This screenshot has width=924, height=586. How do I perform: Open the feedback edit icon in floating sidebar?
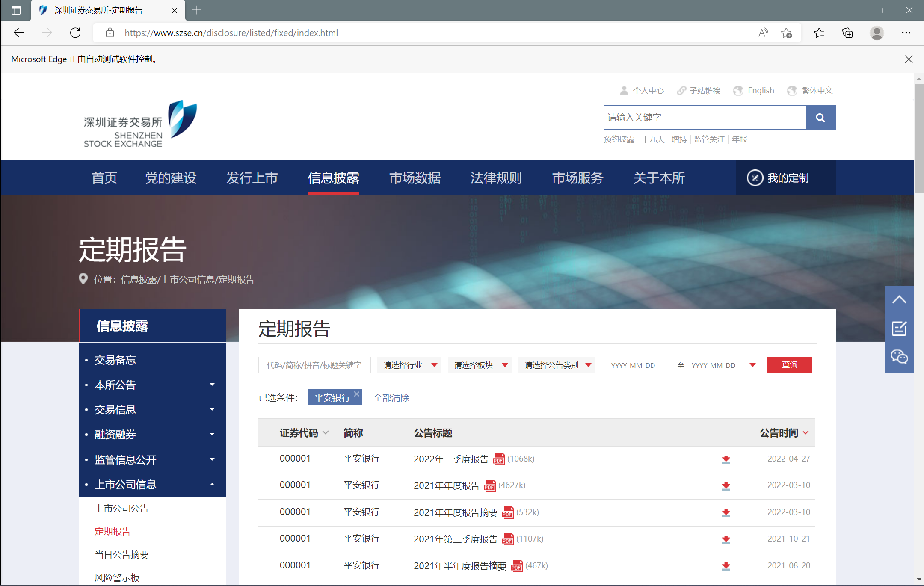click(899, 329)
